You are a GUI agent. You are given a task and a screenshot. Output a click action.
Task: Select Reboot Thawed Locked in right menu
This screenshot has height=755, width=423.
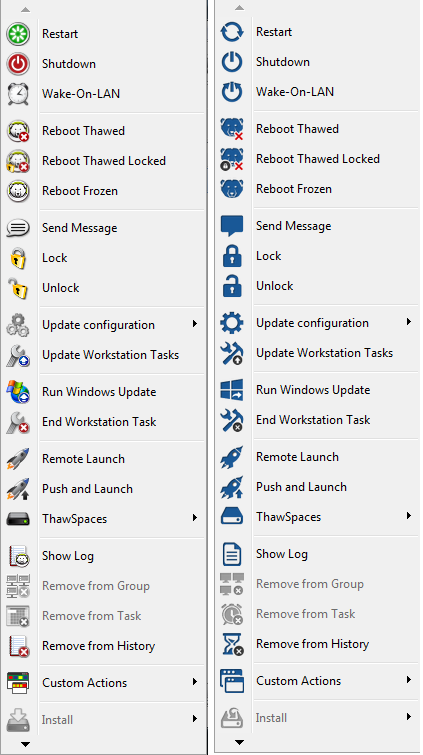click(x=317, y=159)
